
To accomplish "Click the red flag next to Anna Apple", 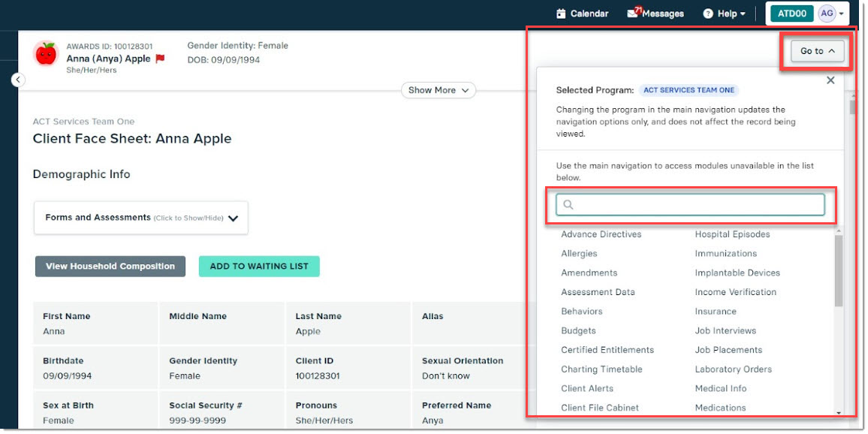I will click(x=160, y=59).
